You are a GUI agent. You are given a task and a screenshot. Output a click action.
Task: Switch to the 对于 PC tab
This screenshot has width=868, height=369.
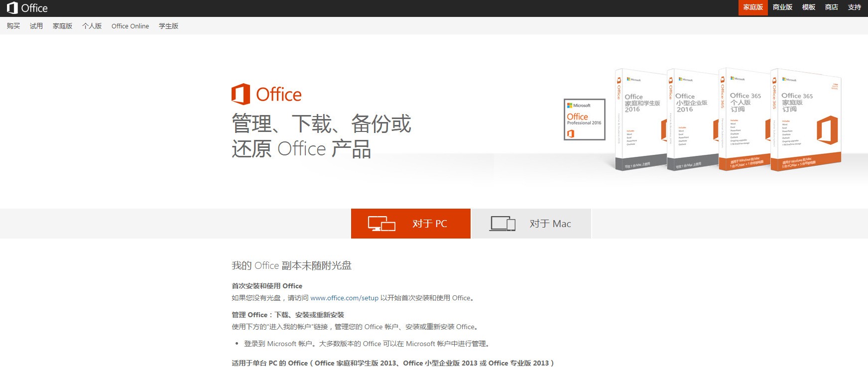click(x=411, y=224)
